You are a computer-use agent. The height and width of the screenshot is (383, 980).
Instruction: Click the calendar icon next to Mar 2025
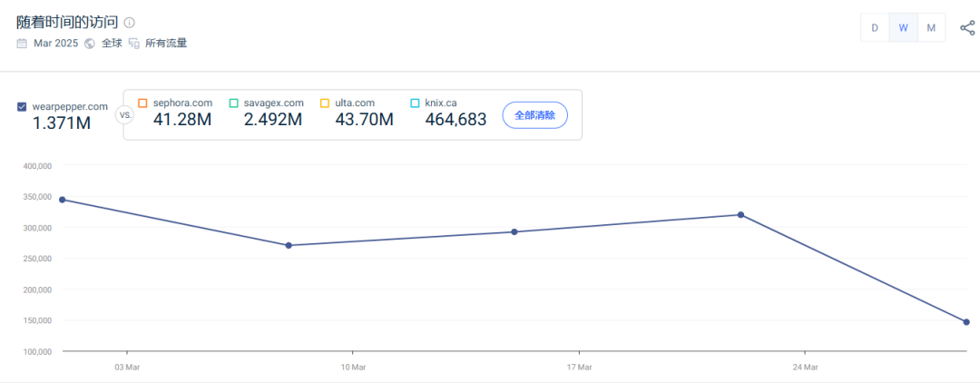(x=22, y=43)
